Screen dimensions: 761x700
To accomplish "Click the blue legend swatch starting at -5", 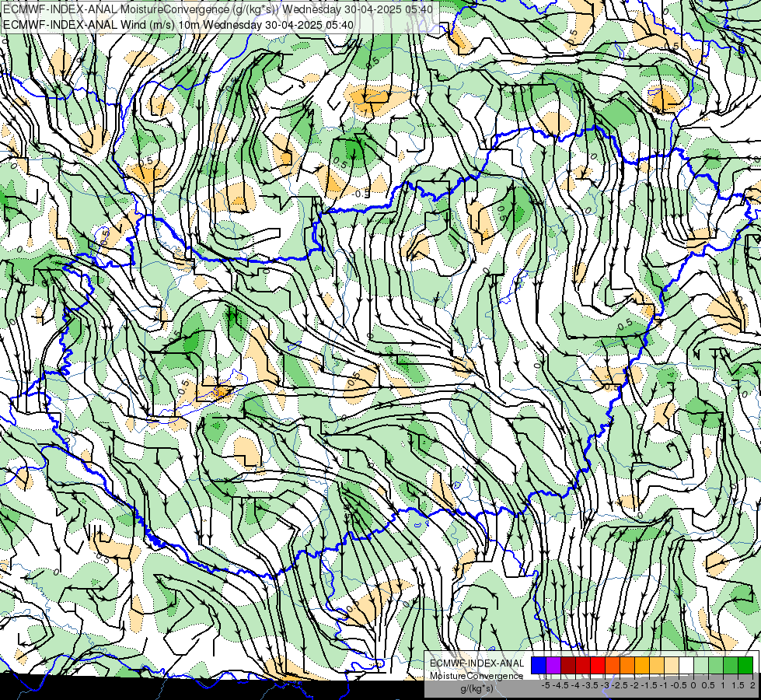I will 539,665.
